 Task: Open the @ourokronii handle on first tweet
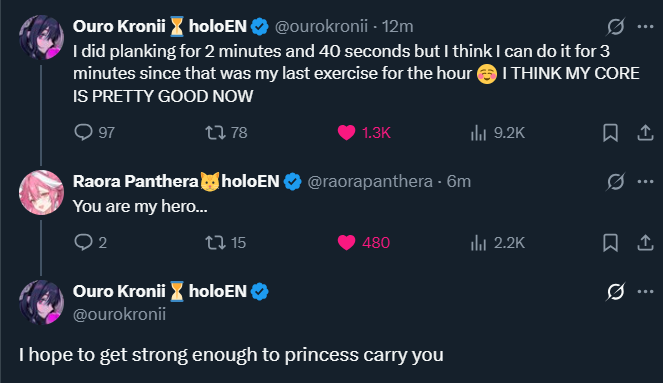(321, 26)
